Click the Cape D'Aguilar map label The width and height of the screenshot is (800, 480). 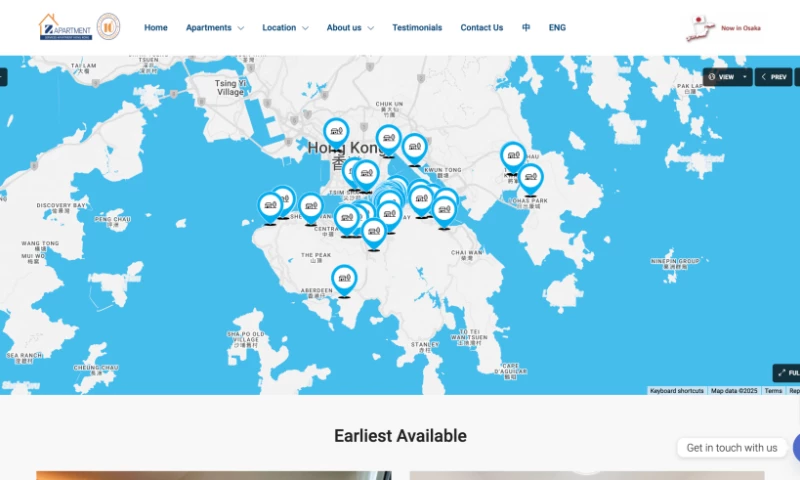pos(510,371)
